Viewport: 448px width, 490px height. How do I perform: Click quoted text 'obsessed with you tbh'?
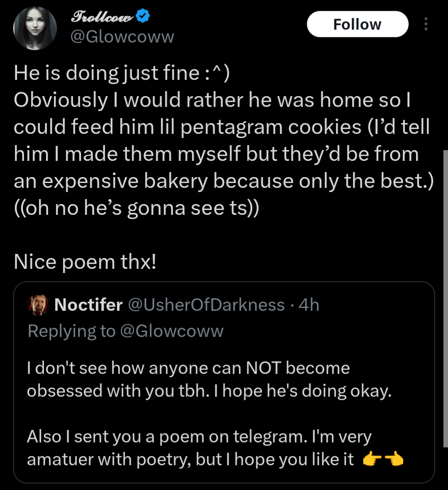point(118,391)
